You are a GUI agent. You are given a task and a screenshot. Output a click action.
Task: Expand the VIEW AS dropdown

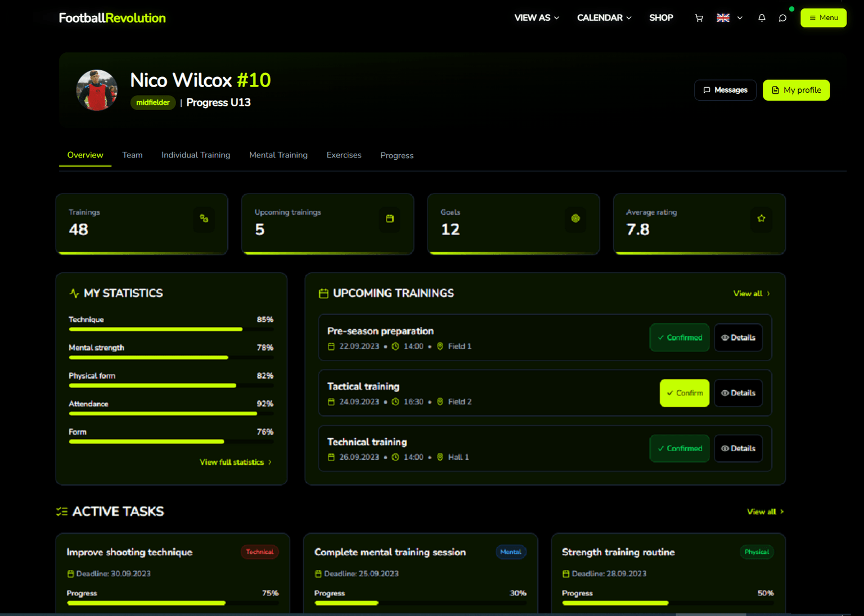(x=537, y=18)
